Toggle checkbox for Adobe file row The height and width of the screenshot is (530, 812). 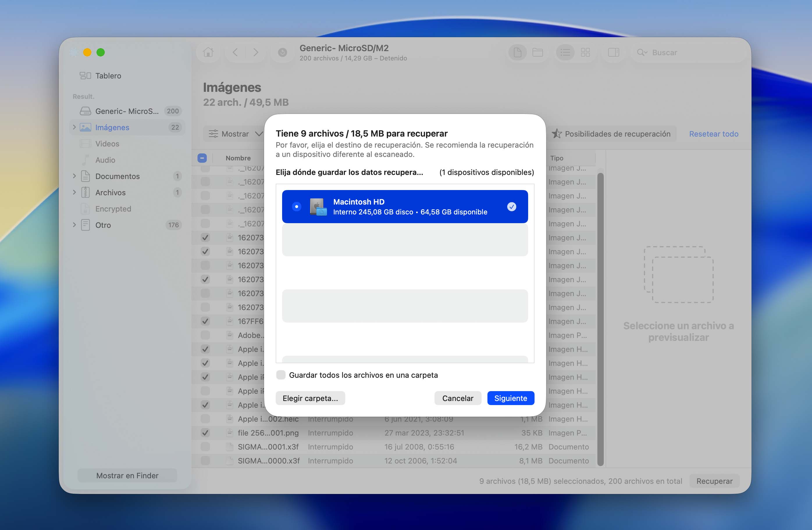[x=205, y=335]
